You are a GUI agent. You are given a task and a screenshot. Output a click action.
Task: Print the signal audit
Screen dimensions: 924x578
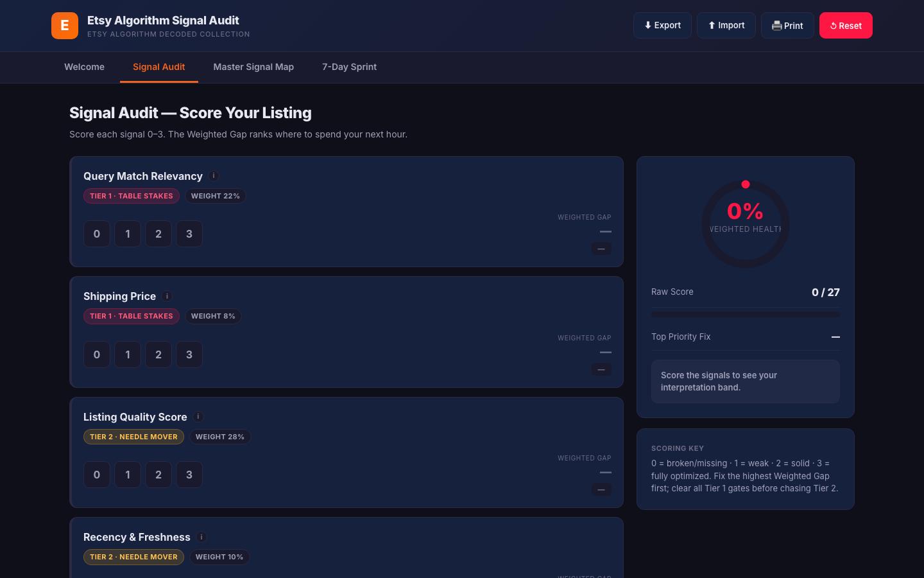(787, 26)
